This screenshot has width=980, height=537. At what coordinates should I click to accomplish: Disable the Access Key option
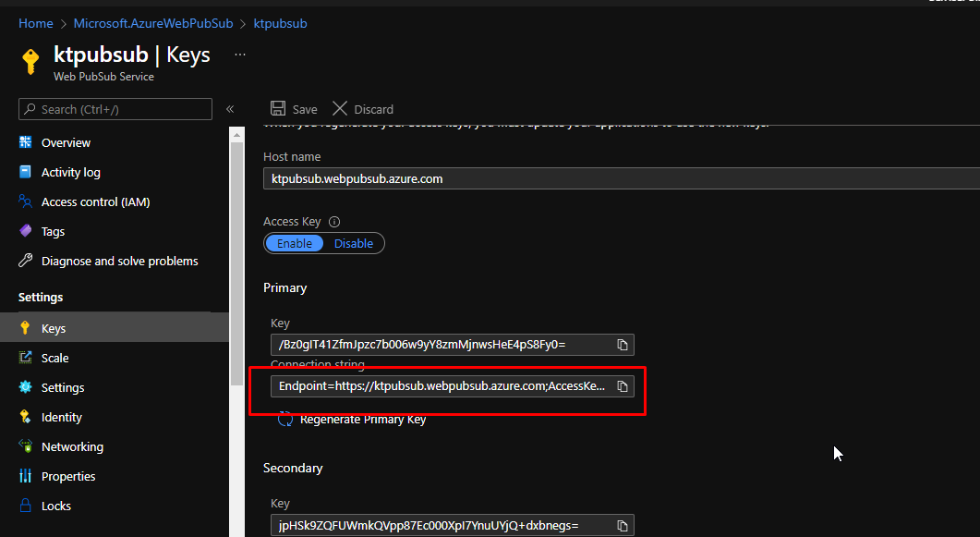click(x=354, y=243)
